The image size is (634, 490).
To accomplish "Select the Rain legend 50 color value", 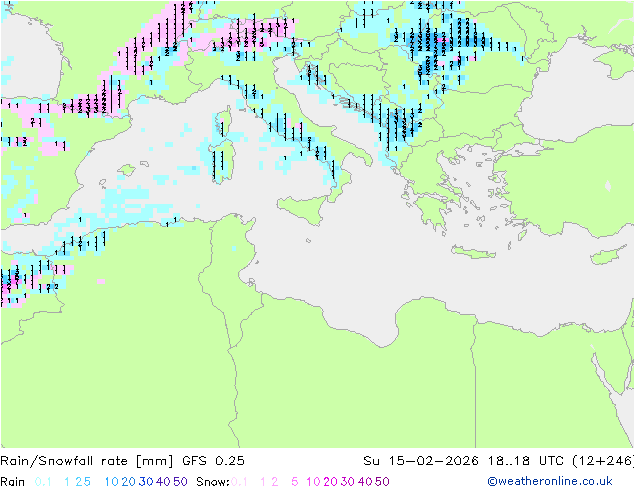I will [x=180, y=482].
